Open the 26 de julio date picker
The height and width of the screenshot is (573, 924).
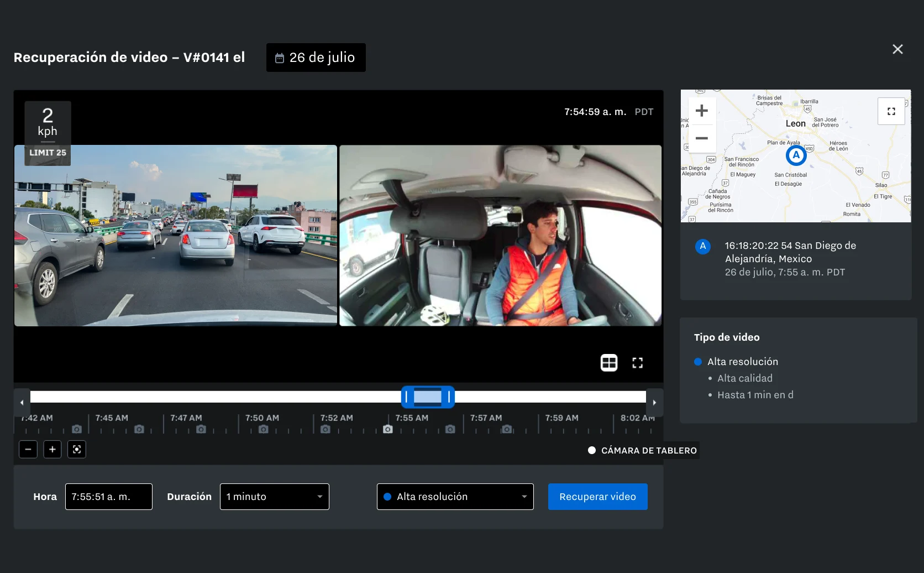tap(316, 57)
